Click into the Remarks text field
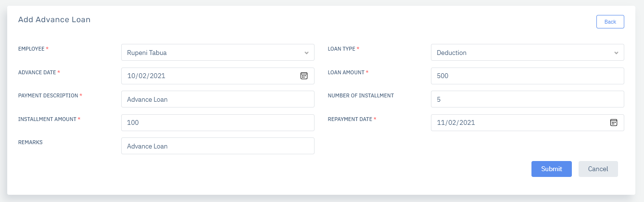Screen dimensions: 644x202 [218, 146]
